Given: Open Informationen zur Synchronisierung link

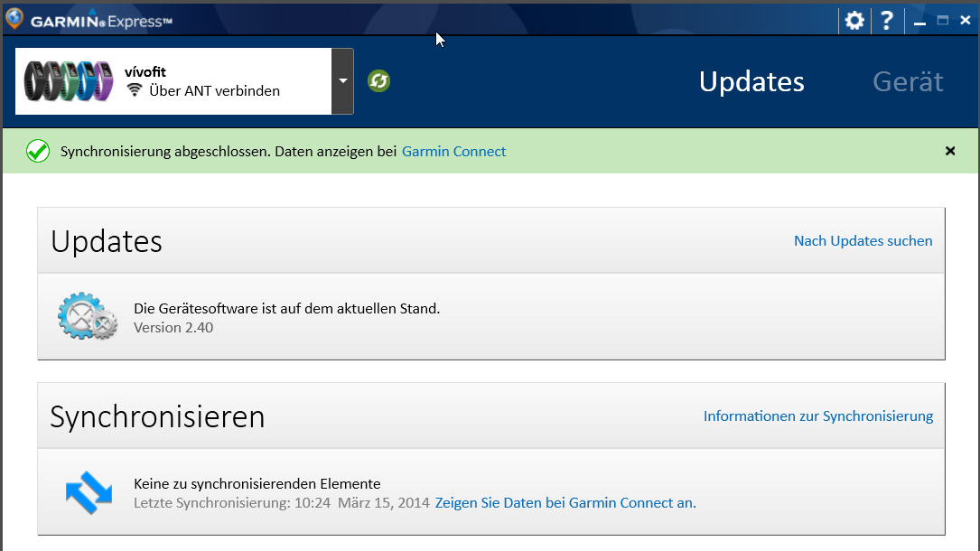Looking at the screenshot, I should click(817, 416).
